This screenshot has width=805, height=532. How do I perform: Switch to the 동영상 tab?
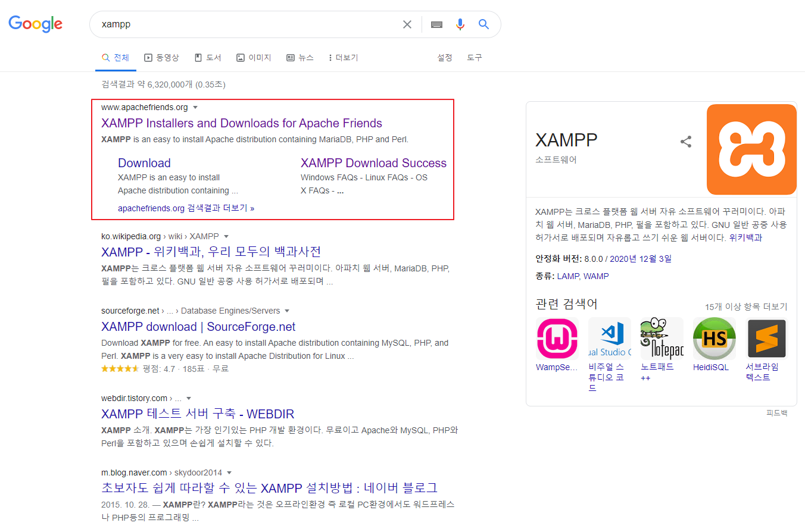pos(161,58)
